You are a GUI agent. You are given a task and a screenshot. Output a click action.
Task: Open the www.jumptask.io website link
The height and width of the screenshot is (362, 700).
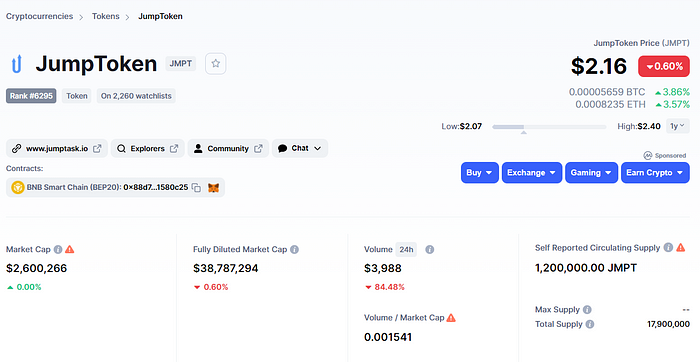pos(57,149)
